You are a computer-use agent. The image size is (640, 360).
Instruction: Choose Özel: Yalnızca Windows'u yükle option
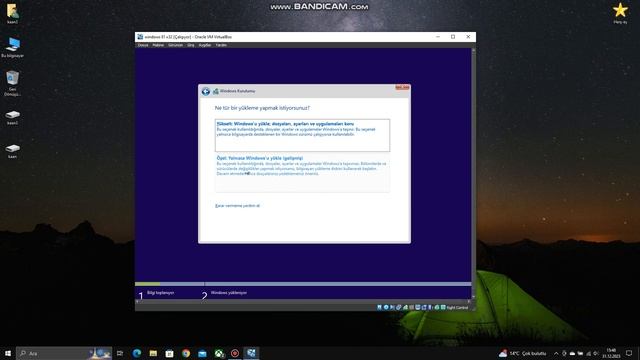coord(302,173)
